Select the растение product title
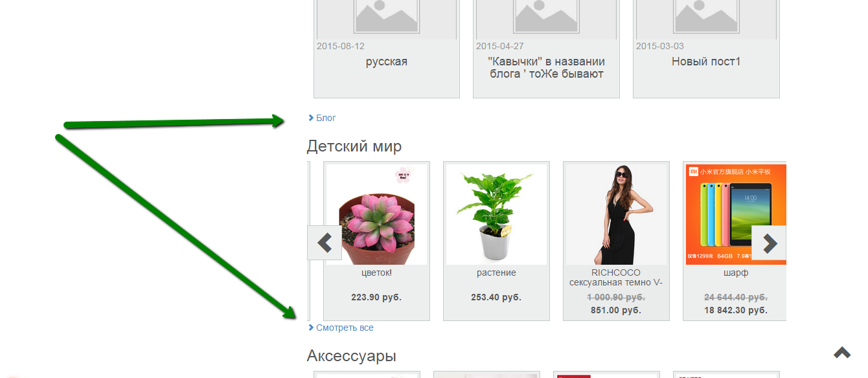Screen dimensions: 868x378 click(496, 272)
